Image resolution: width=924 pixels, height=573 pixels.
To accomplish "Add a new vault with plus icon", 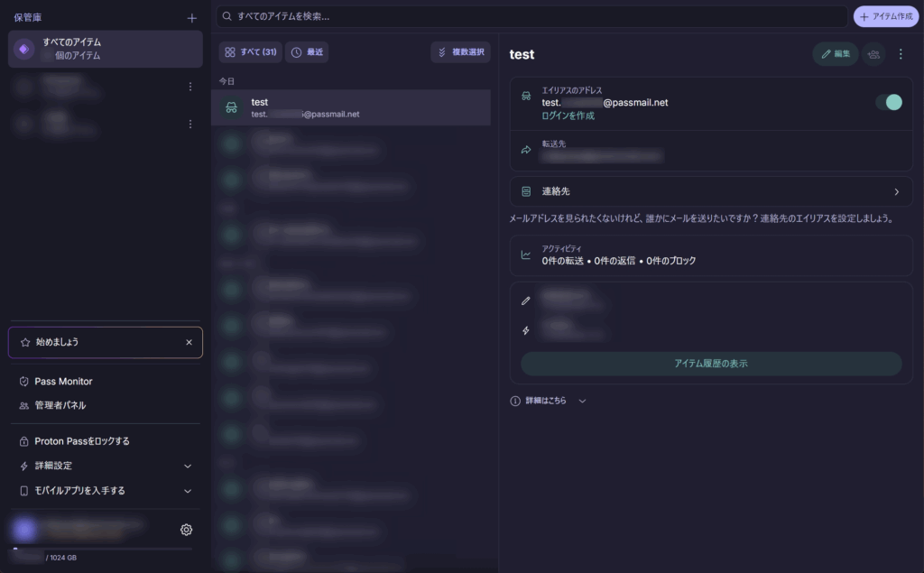I will (x=191, y=18).
